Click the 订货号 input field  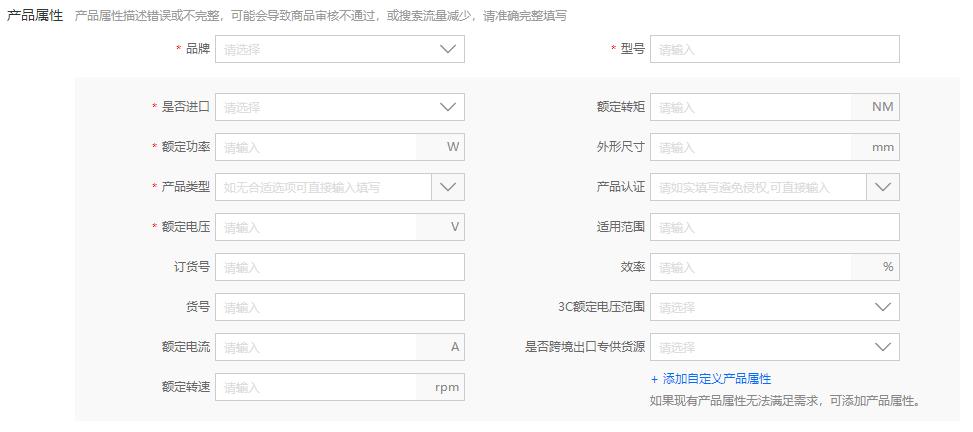pos(339,267)
